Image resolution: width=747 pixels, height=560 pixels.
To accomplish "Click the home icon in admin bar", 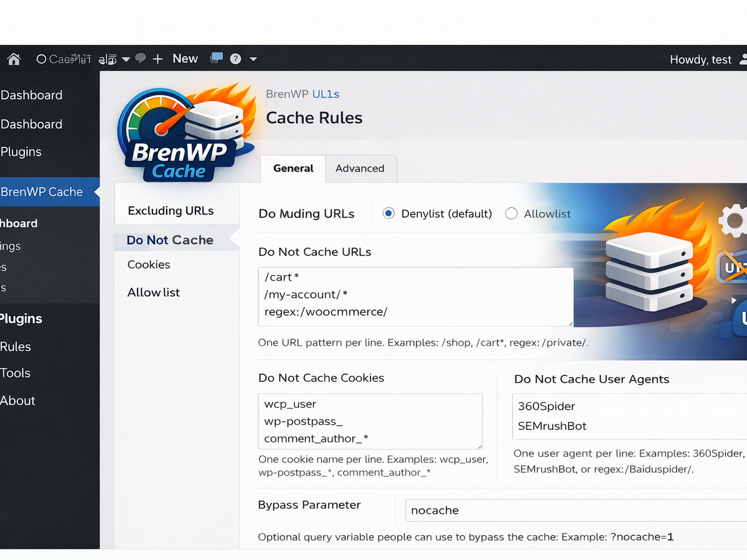I will pos(14,59).
